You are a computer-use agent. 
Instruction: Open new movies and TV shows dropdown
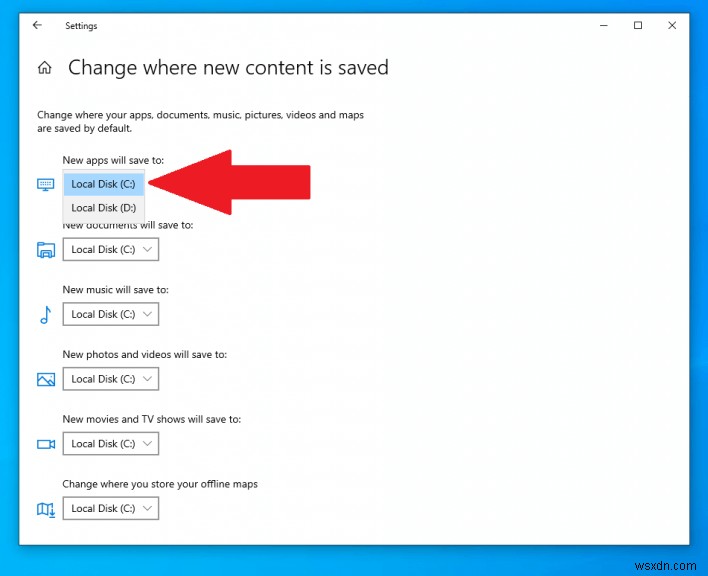coord(111,444)
